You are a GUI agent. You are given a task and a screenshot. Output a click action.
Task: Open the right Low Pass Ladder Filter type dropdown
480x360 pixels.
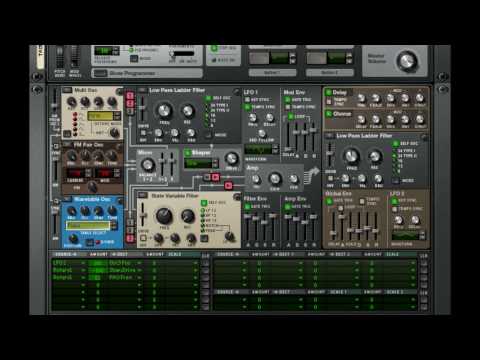[330, 136]
